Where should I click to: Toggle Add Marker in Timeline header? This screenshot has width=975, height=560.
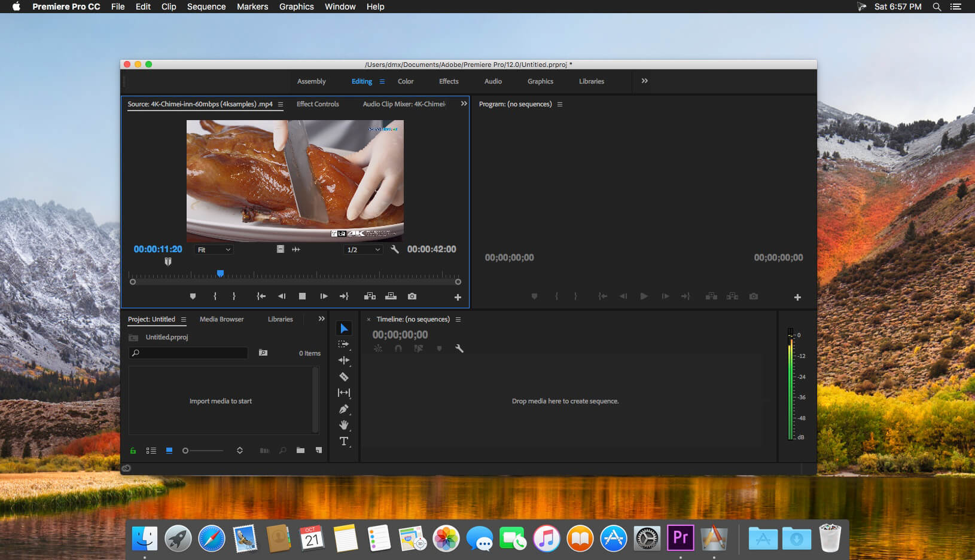coord(439,348)
